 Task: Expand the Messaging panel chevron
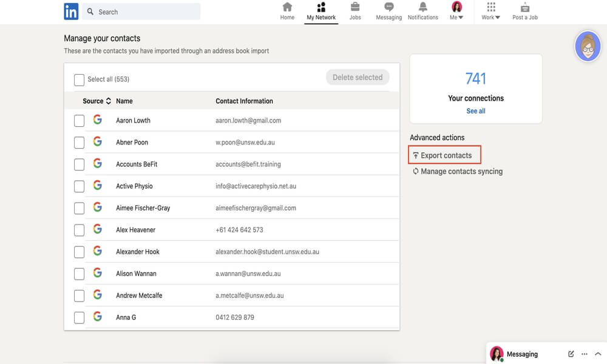[x=598, y=354]
